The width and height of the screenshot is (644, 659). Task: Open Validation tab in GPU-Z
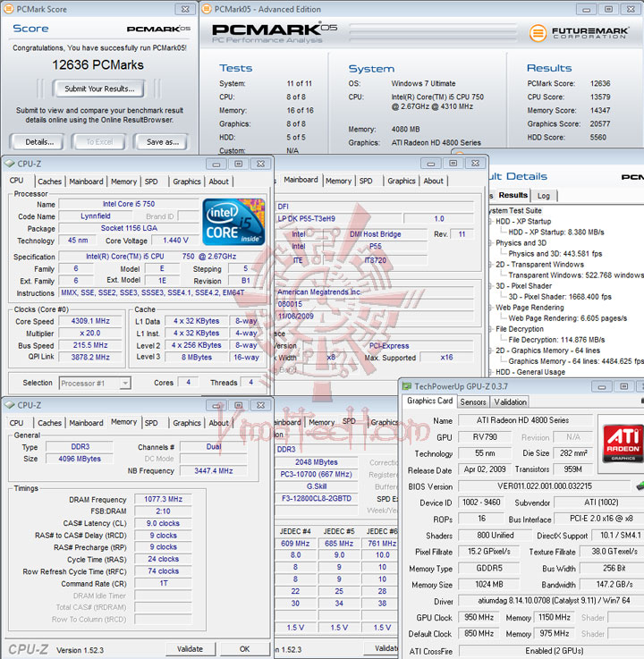pyautogui.click(x=511, y=401)
